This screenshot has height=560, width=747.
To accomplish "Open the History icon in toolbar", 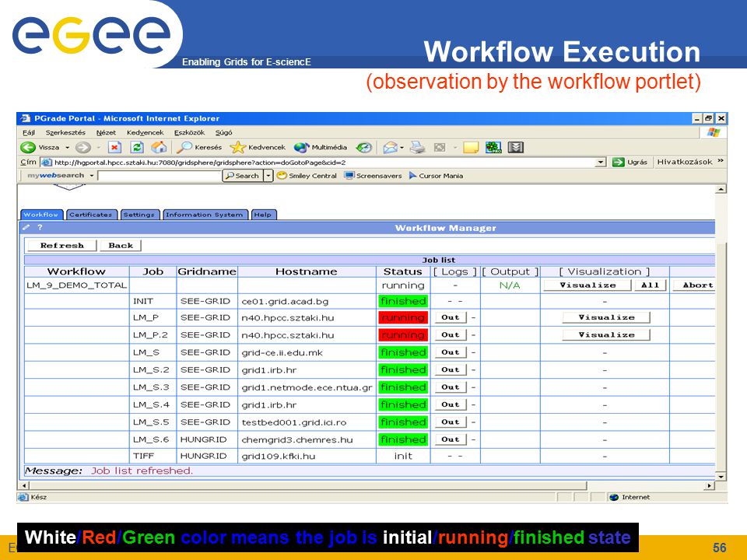I will [364, 148].
